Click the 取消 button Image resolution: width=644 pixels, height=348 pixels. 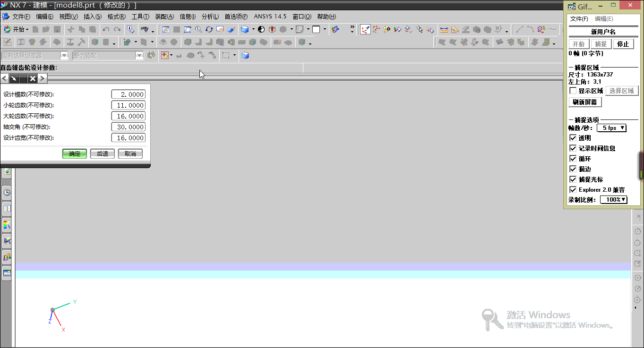tap(130, 153)
